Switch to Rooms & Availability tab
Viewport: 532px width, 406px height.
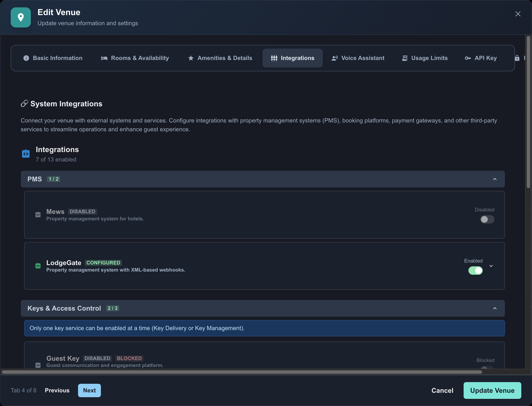tap(135, 58)
